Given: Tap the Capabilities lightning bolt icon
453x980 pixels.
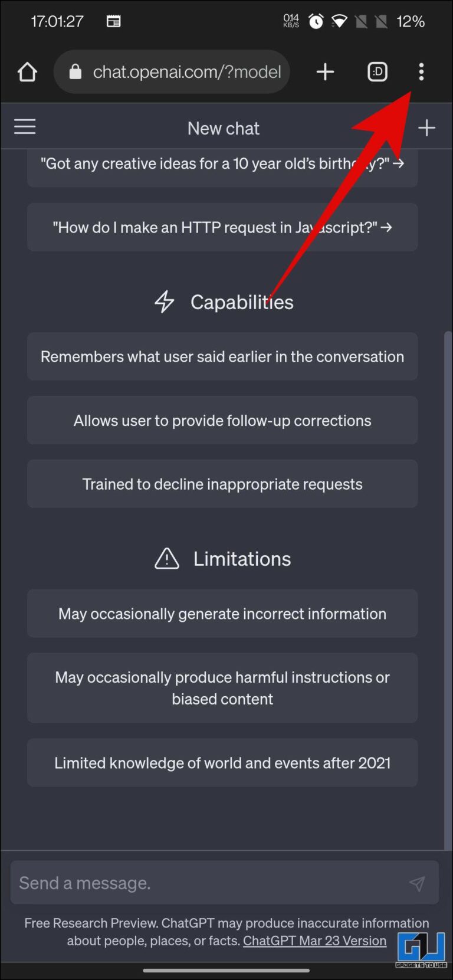Looking at the screenshot, I should click(x=164, y=302).
